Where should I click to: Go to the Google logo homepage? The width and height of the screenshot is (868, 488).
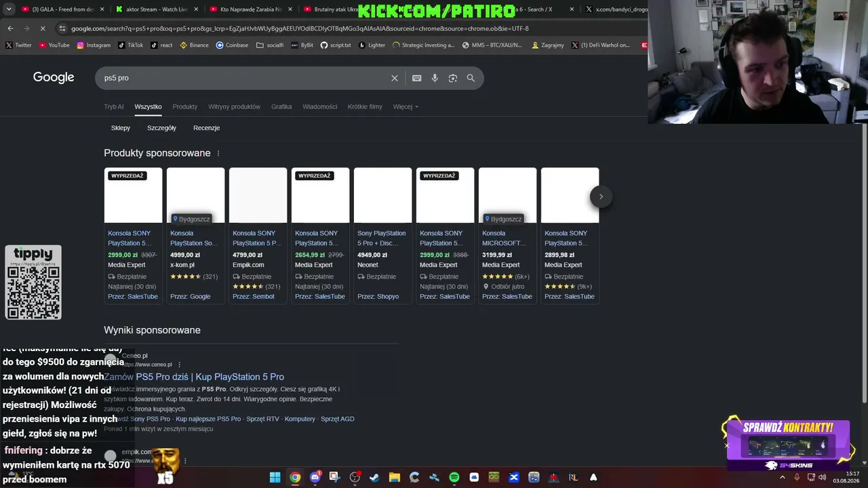point(54,77)
